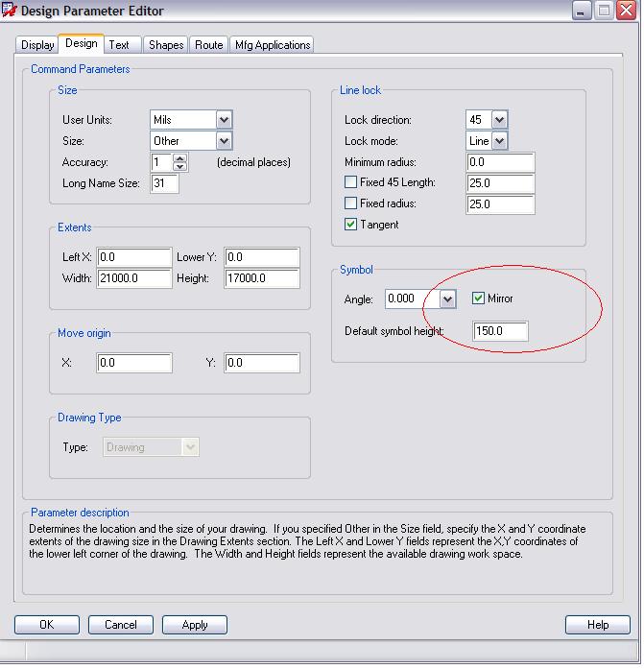Click the Move origin Y field
The height and width of the screenshot is (669, 644).
coord(262,363)
